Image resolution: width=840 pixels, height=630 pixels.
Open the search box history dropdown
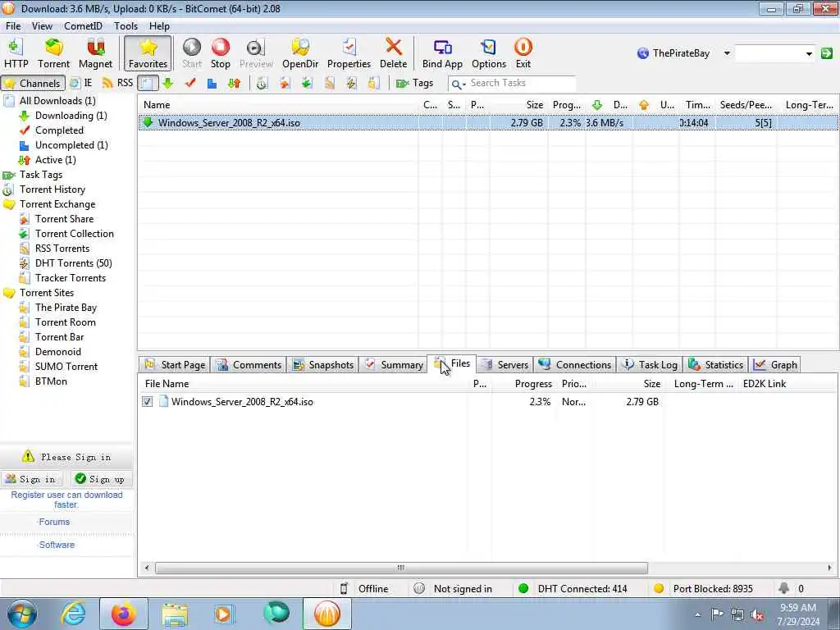click(x=809, y=53)
